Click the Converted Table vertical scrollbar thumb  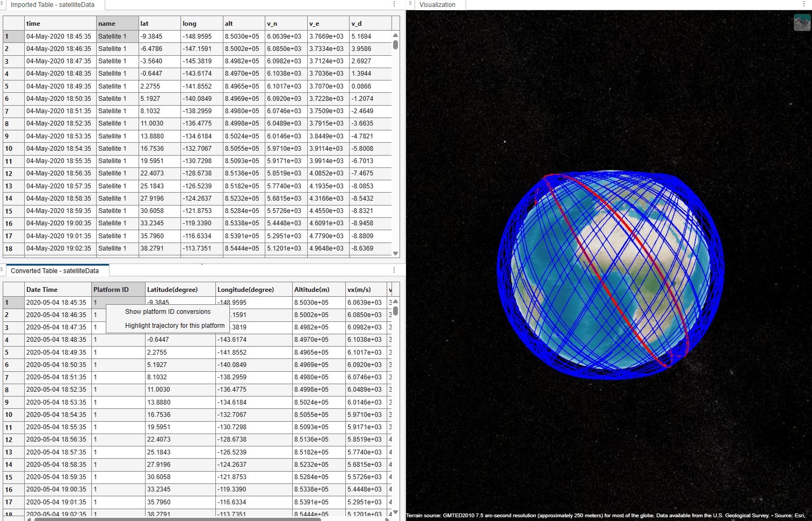[x=396, y=311]
